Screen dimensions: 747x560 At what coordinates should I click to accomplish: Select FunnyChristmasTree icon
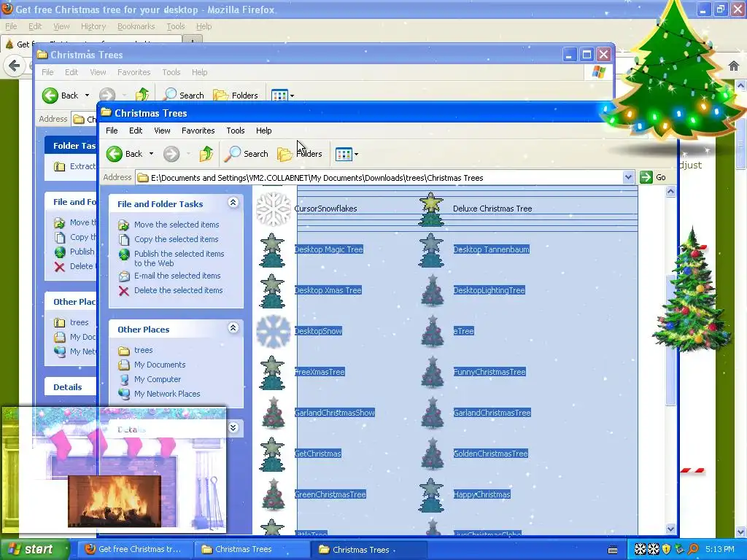[x=432, y=373]
